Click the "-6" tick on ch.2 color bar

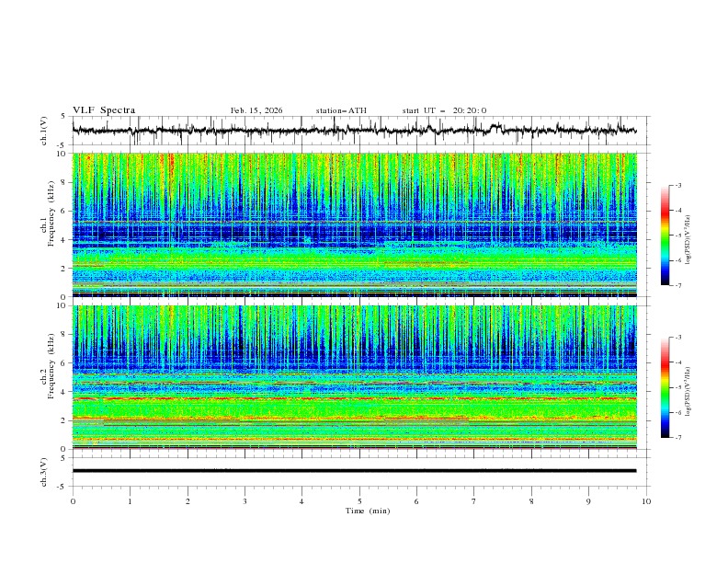point(678,412)
